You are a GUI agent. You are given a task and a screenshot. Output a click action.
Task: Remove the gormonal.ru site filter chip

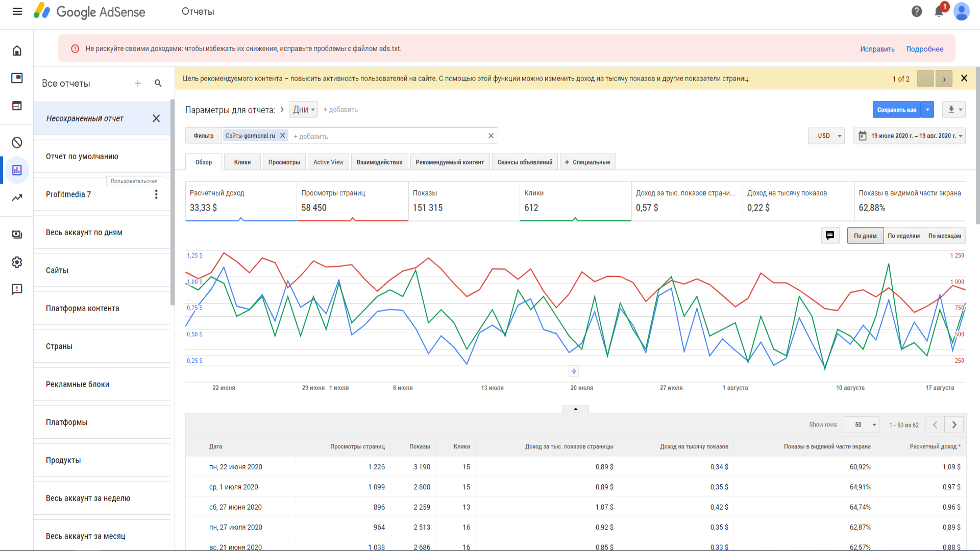pyautogui.click(x=282, y=136)
